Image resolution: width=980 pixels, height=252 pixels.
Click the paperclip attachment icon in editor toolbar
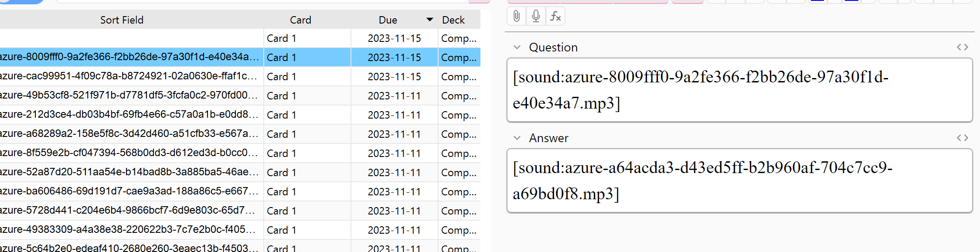516,16
